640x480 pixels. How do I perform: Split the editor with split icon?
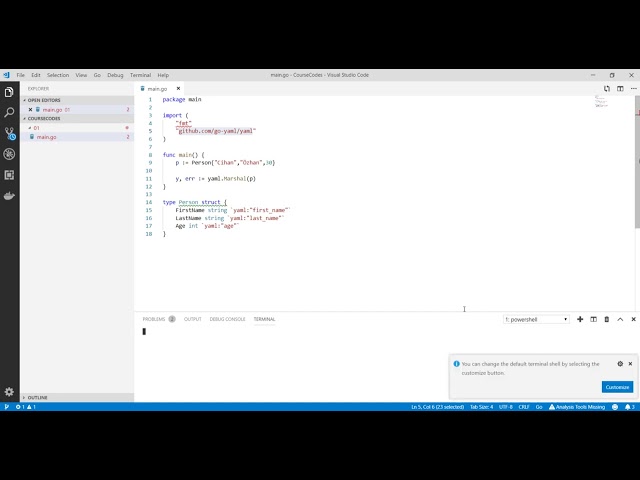coord(620,89)
